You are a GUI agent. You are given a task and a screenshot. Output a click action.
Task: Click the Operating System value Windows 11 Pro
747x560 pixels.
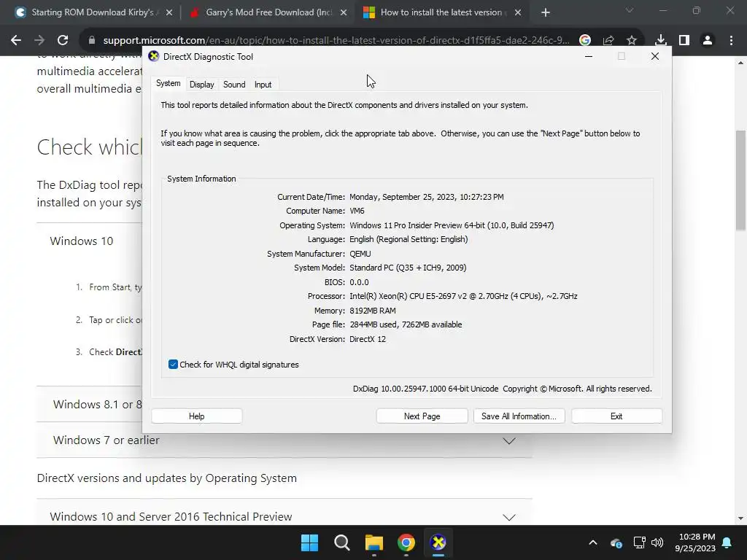click(x=452, y=225)
